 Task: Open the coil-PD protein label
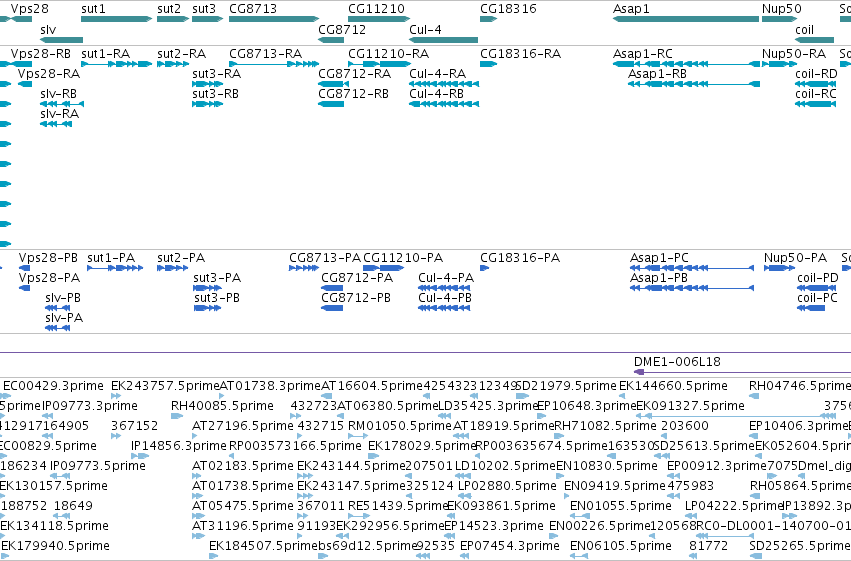click(x=818, y=278)
